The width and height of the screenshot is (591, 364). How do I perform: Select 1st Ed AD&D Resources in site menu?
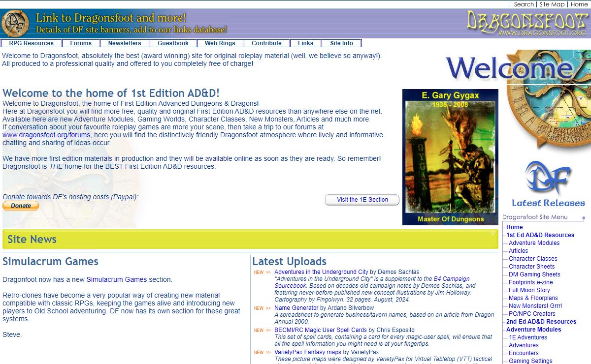540,235
